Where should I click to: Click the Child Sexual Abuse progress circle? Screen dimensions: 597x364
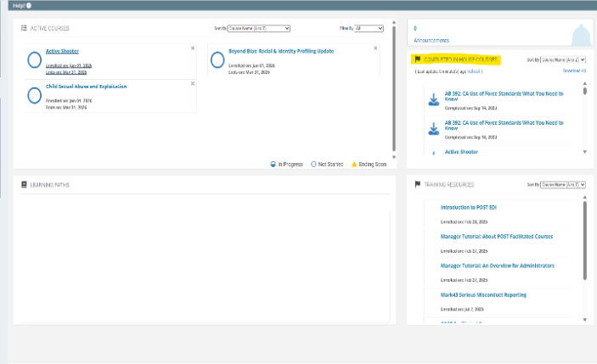pos(35,95)
